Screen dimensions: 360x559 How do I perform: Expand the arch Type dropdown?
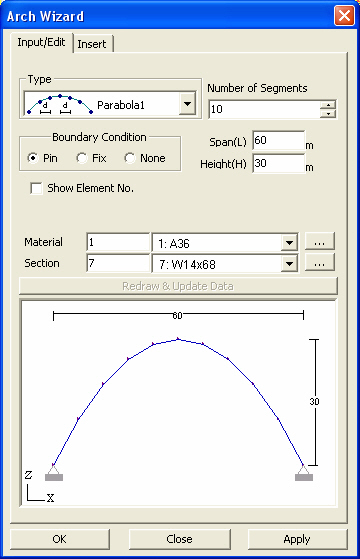(187, 104)
